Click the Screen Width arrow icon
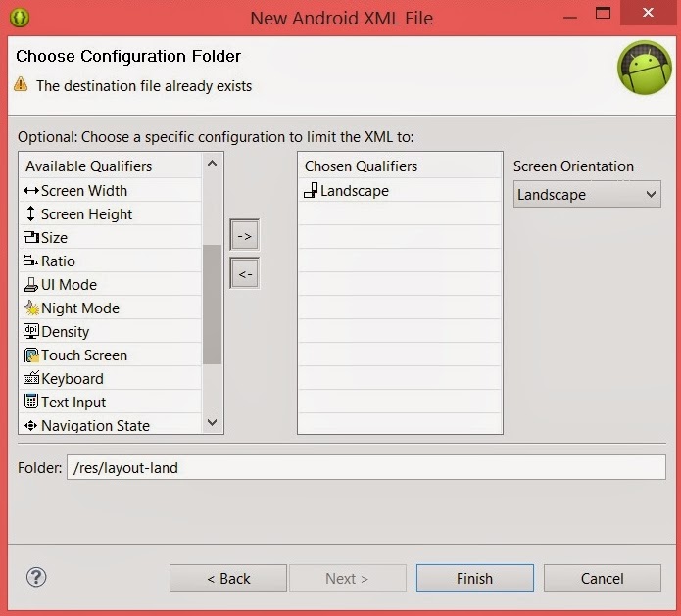The image size is (681, 616). pos(30,191)
